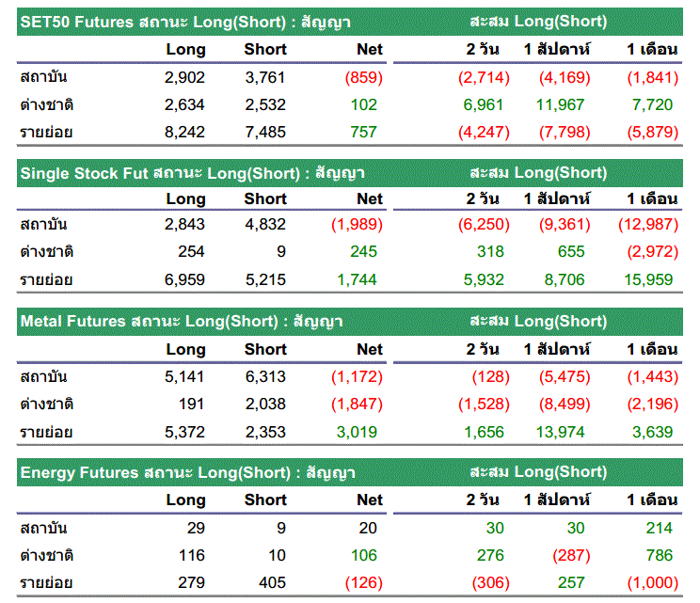Select the Energy Futures section title
The width and height of the screenshot is (700, 603).
pos(186,472)
